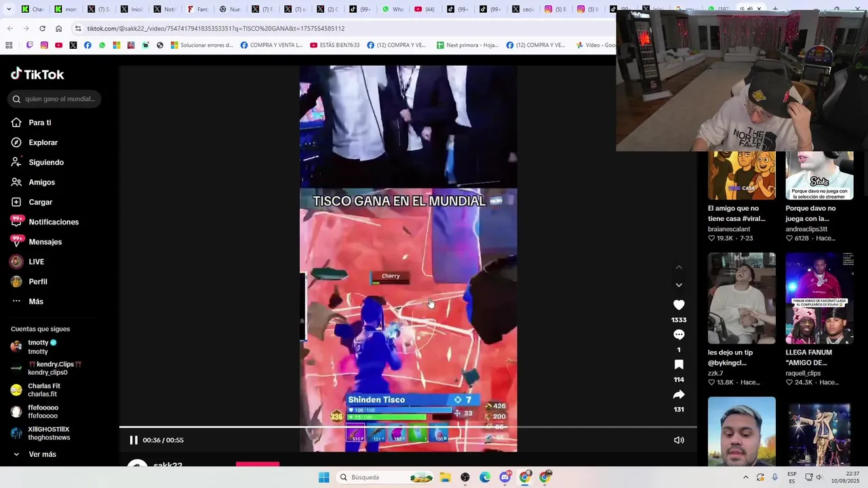Click browser home button
Viewport: 868px width, 488px height.
[58, 28]
